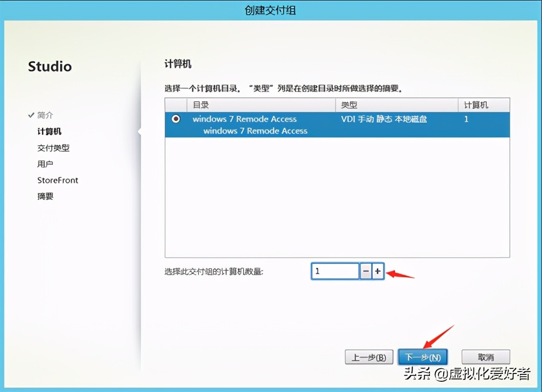The height and width of the screenshot is (392, 542).
Task: Decrease machine count with the minus button
Action: tap(366, 271)
